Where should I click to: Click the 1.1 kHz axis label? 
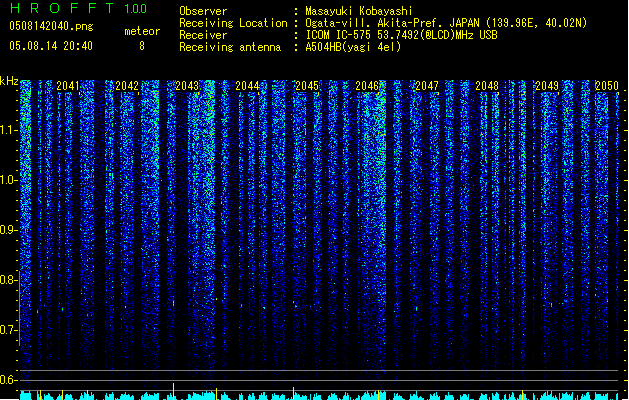tap(8, 130)
